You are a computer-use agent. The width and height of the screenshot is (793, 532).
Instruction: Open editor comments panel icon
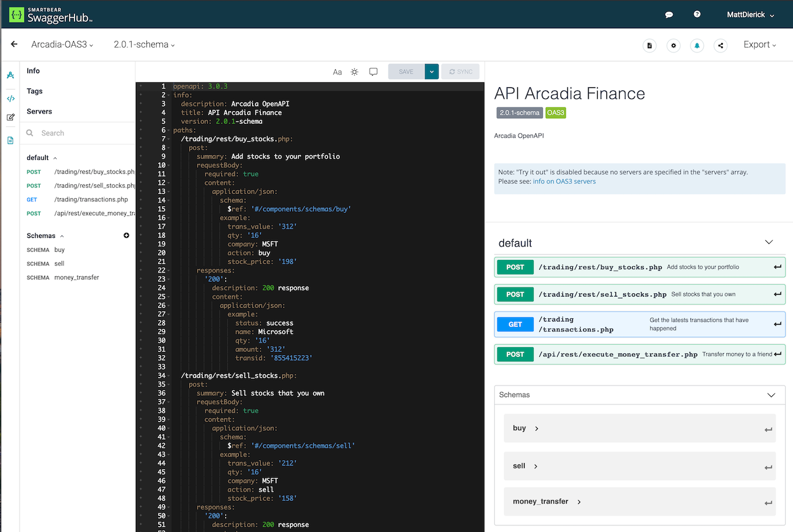(373, 72)
